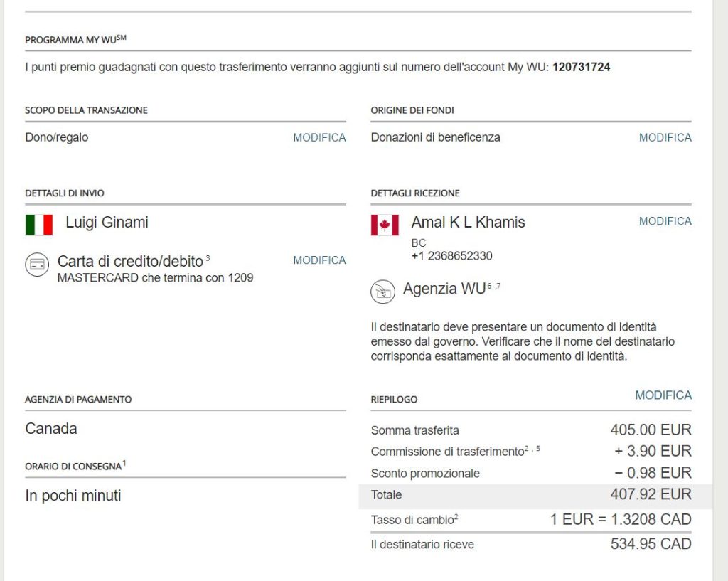Click the recipient phone number +1 2368652330
The width and height of the screenshot is (728, 581).
point(451,256)
